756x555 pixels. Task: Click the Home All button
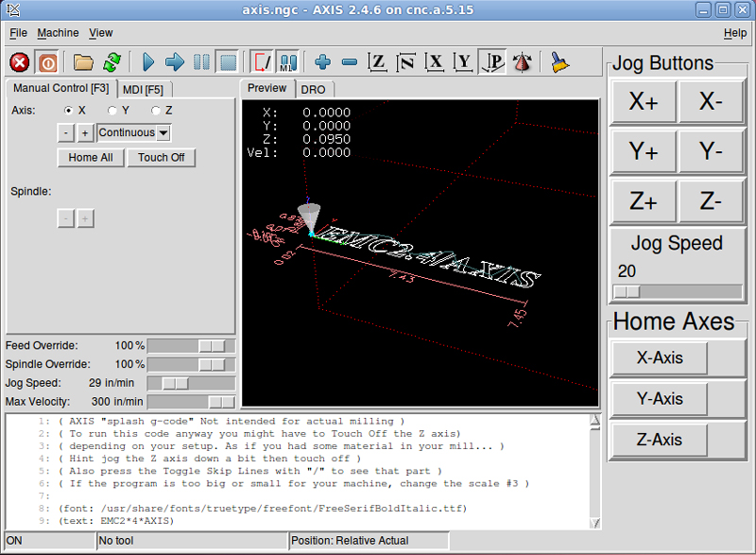click(91, 157)
